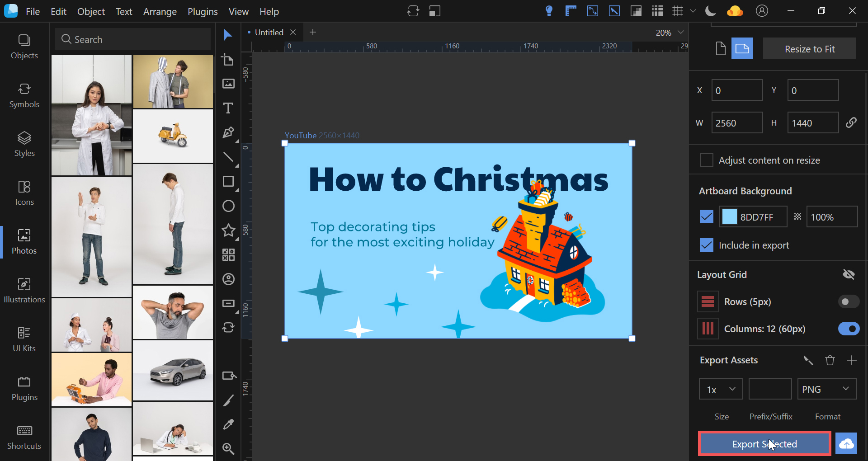Enable Adjust content on resize
Screen dimensions: 868x461
pos(706,160)
